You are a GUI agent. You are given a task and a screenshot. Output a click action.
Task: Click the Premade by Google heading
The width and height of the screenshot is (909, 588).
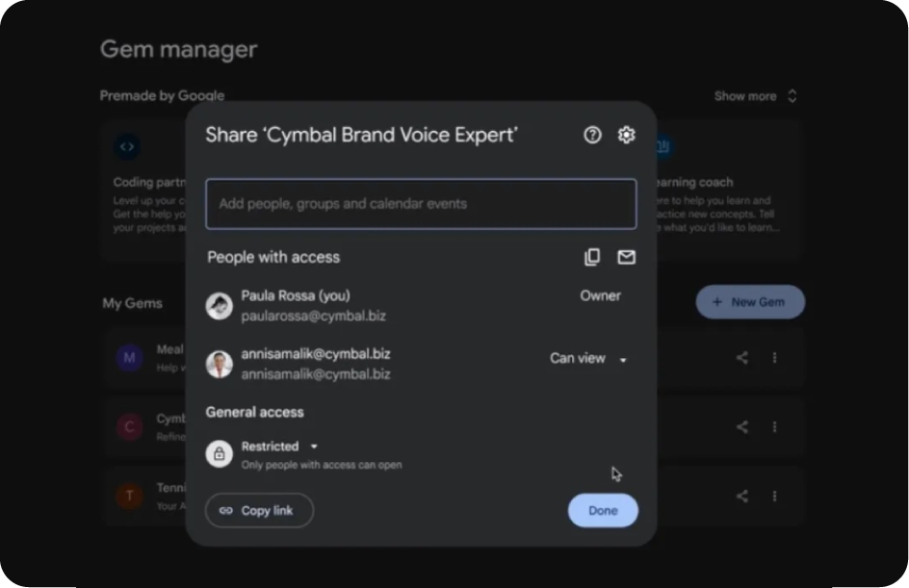pos(162,95)
